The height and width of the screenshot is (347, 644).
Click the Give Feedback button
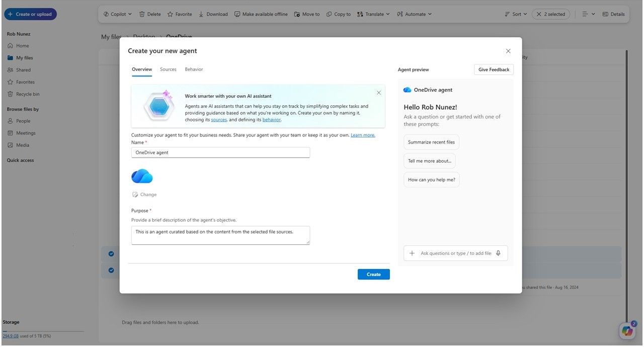point(494,70)
